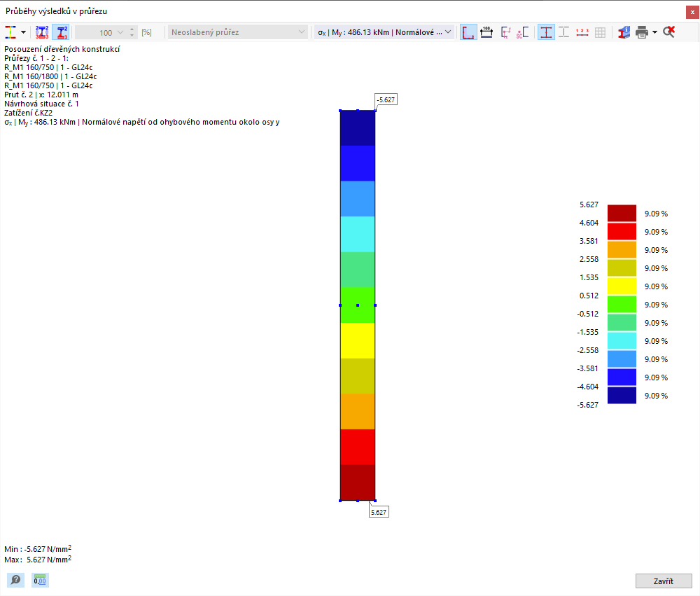Click the Max : 5.627 N/mm² text

click(38, 560)
